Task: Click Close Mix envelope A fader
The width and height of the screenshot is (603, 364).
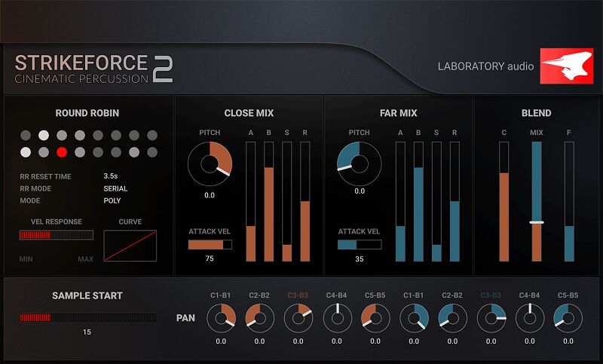Action: click(x=251, y=202)
